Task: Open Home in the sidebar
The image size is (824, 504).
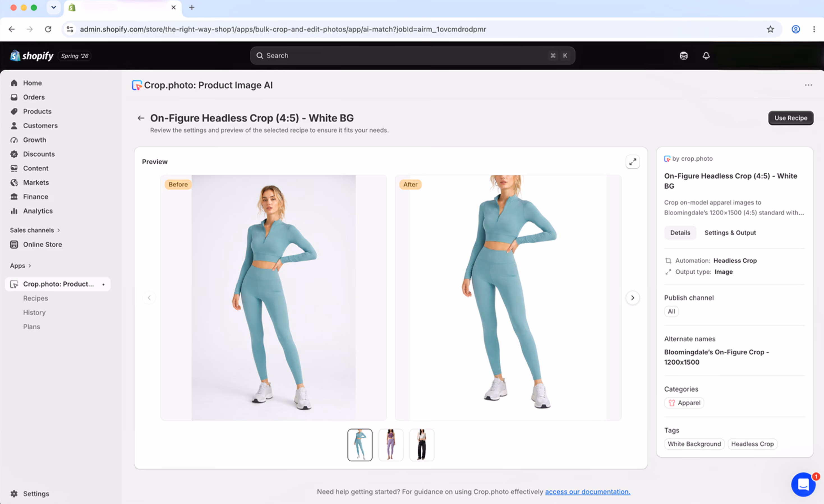Action: pyautogui.click(x=32, y=83)
